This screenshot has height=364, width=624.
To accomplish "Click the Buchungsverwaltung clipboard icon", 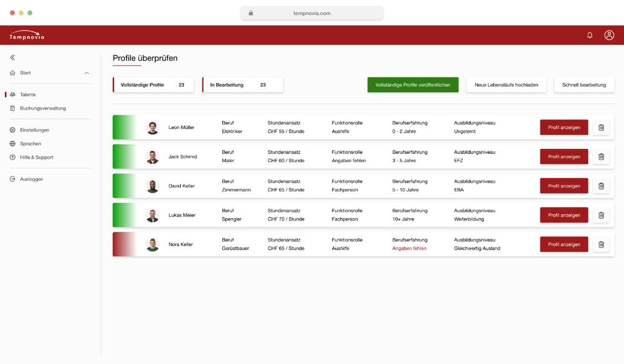I will (12, 108).
